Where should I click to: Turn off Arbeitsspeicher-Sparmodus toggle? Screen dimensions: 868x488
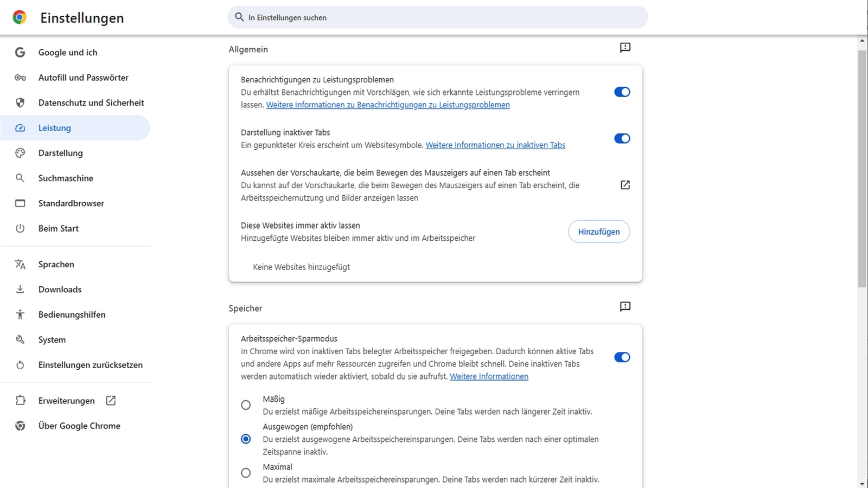pos(622,357)
